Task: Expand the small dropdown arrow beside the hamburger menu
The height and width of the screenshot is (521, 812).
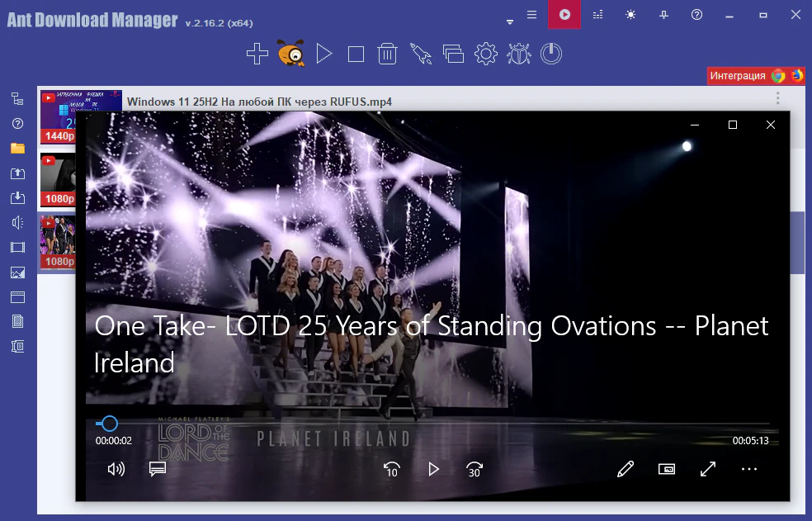Action: click(x=510, y=21)
